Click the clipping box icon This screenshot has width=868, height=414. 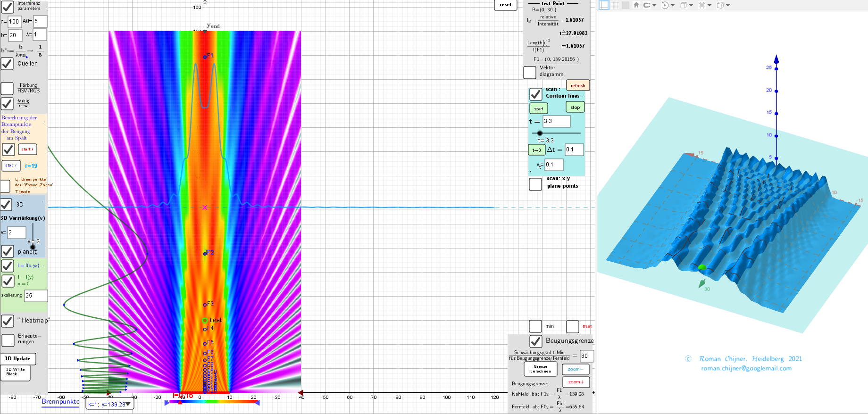702,5
